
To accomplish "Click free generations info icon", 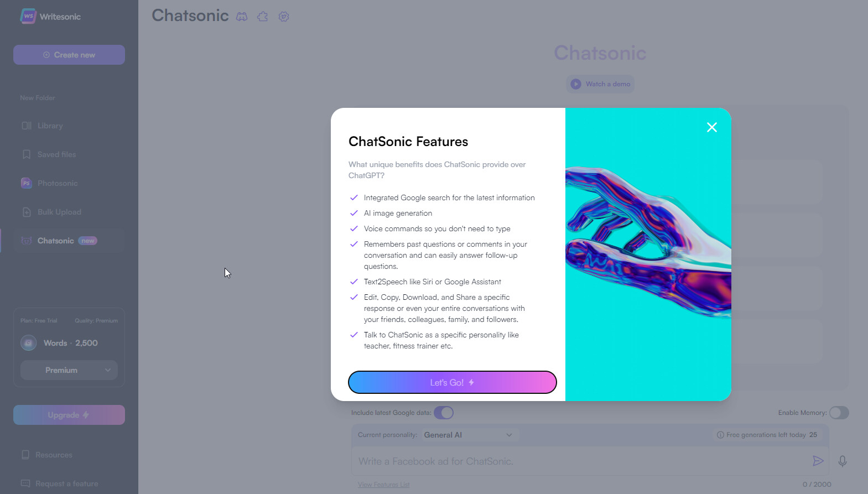I will (720, 435).
